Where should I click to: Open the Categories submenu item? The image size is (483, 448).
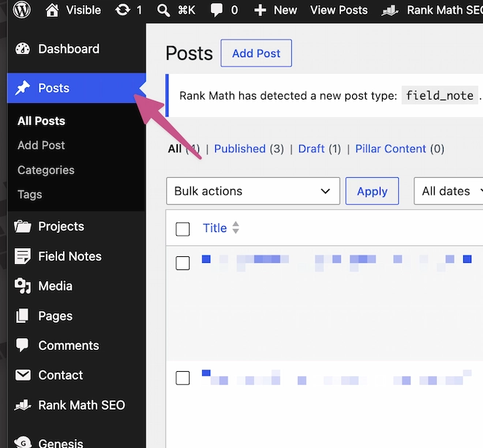(46, 170)
